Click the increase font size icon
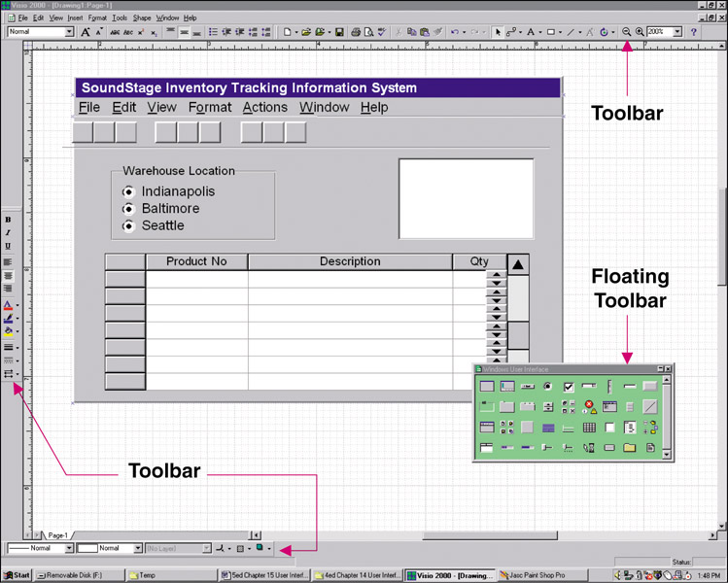Image resolution: width=728 pixels, height=583 pixels. coord(86,32)
